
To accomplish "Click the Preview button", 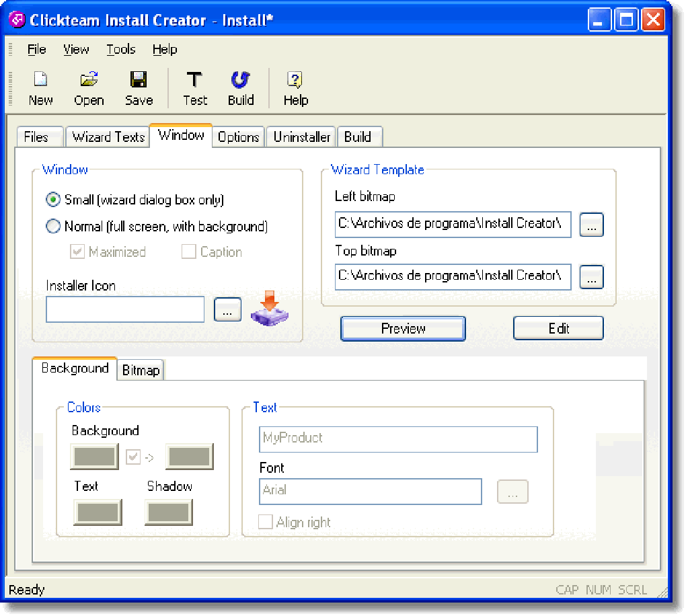I will [403, 328].
